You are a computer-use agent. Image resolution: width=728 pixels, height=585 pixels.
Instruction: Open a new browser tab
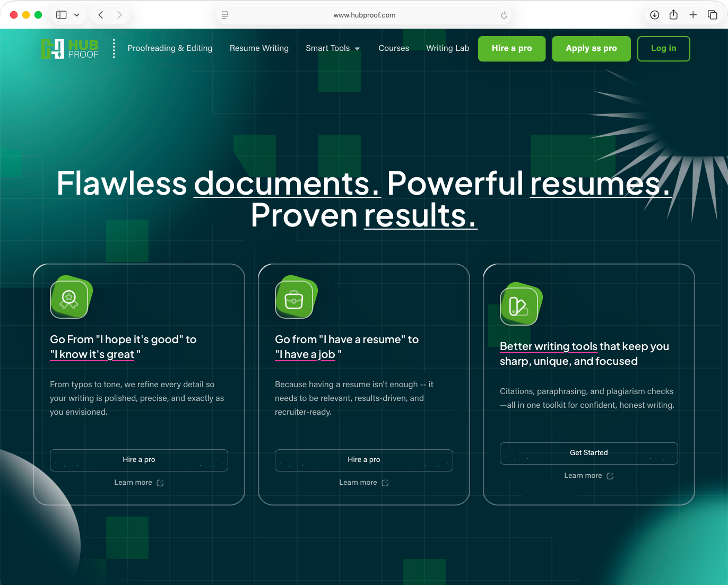pyautogui.click(x=693, y=15)
